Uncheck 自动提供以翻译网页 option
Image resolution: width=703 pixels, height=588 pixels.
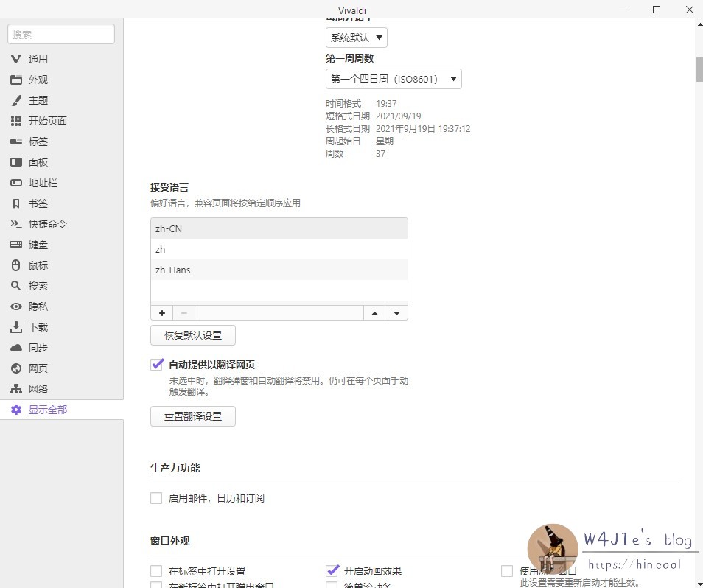click(x=157, y=364)
